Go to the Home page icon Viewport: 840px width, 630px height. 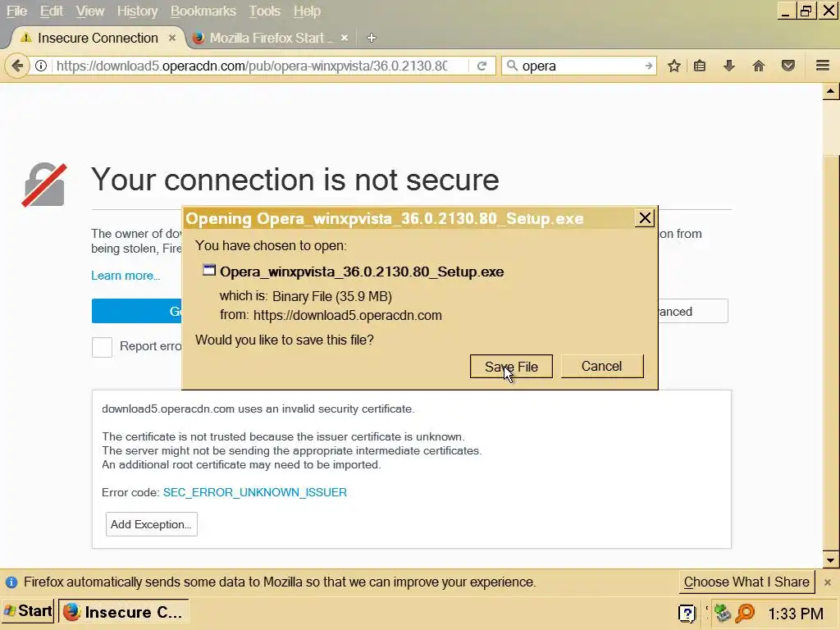tap(758, 66)
